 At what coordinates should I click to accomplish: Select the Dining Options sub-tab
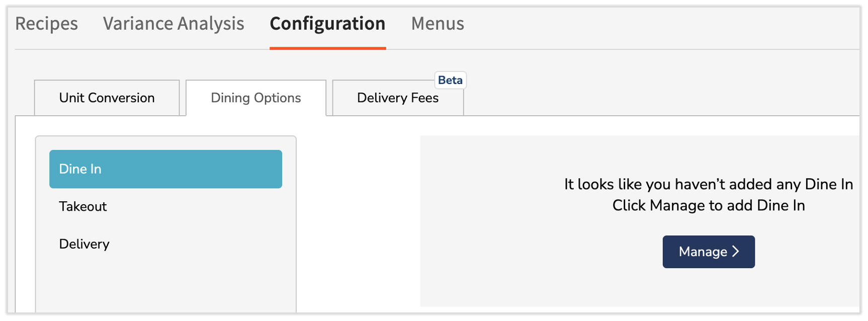(255, 98)
